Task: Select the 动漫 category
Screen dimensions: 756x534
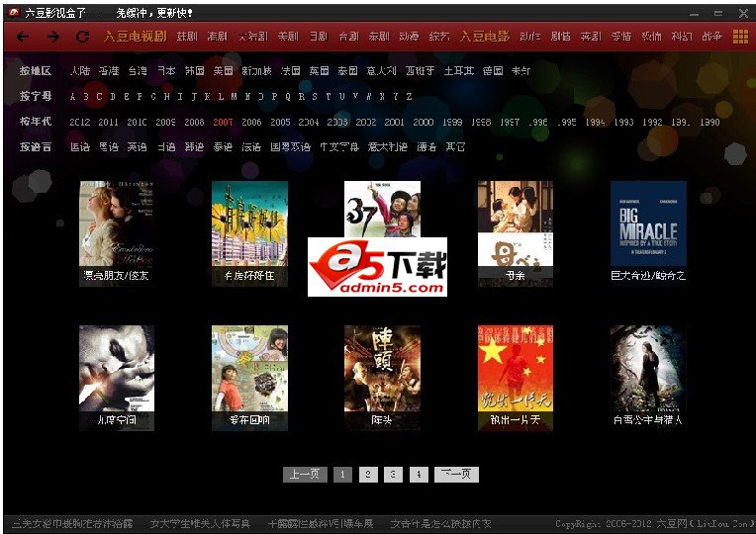Action: [x=409, y=37]
